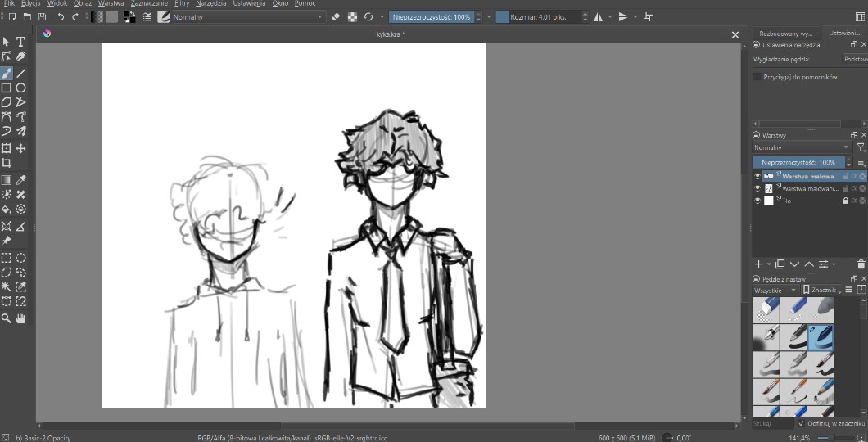This screenshot has height=442, width=868.
Task: Expand layer blend mode 'Normalny' in Warstwy panel
Action: click(x=801, y=148)
